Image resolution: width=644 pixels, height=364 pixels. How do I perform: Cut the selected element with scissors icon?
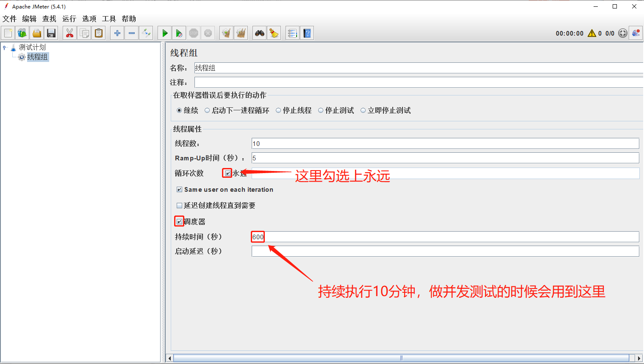70,33
